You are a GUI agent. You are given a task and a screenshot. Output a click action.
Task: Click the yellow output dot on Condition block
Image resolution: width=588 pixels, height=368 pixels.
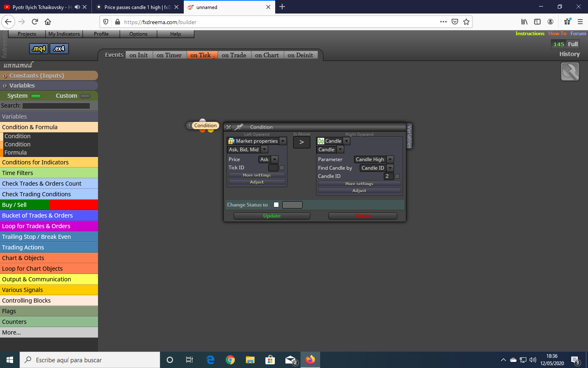point(211,130)
